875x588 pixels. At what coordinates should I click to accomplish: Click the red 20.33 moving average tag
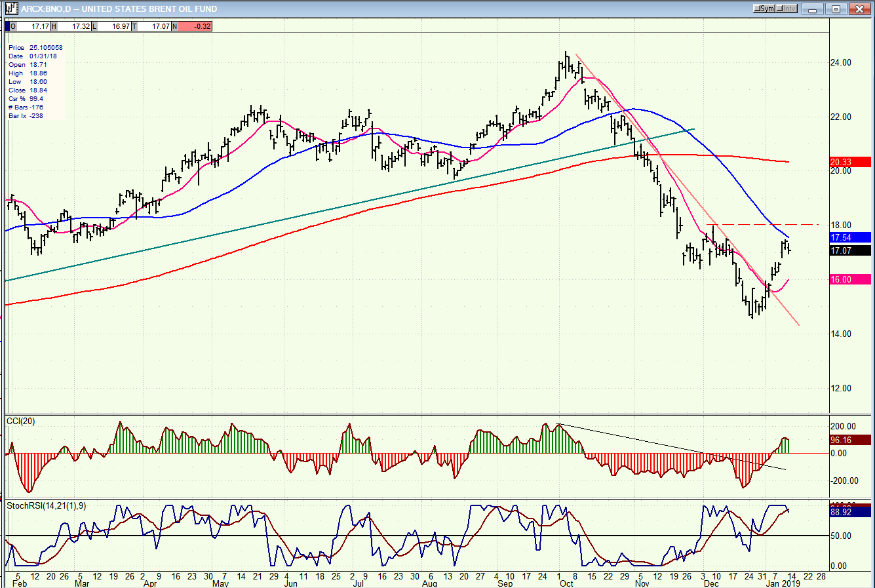tap(849, 162)
